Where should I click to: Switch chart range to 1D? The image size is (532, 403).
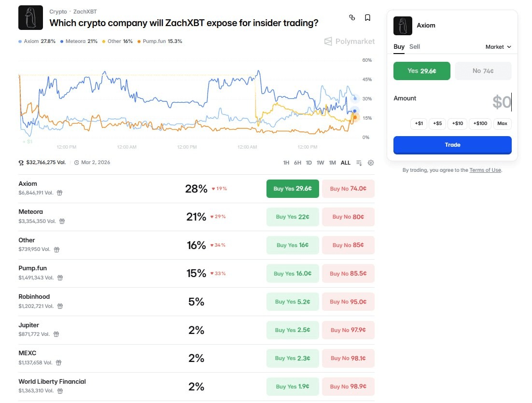(309, 163)
